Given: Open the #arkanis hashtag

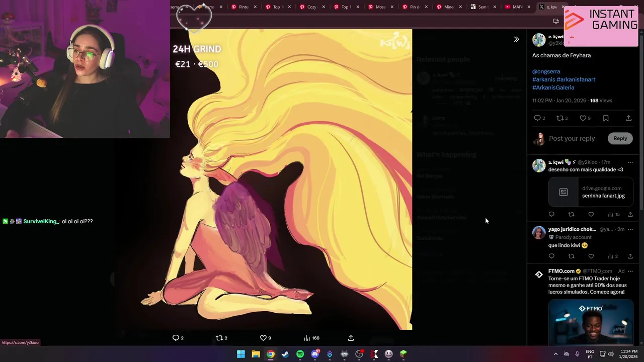Looking at the screenshot, I should pos(543,79).
